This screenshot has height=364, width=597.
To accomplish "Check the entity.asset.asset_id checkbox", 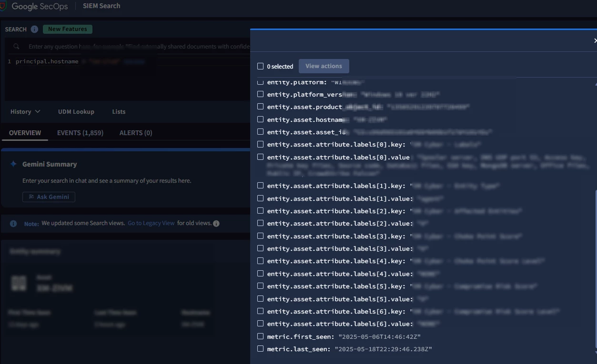I will (260, 132).
